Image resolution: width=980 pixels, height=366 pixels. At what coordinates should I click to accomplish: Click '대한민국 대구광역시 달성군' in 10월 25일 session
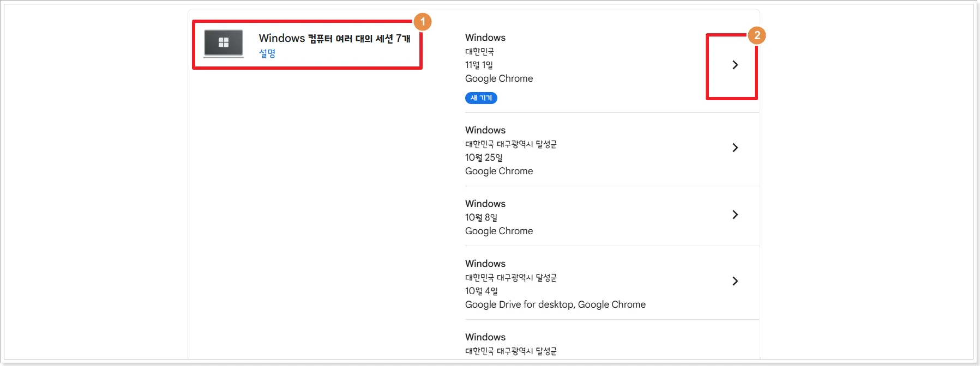coord(511,144)
